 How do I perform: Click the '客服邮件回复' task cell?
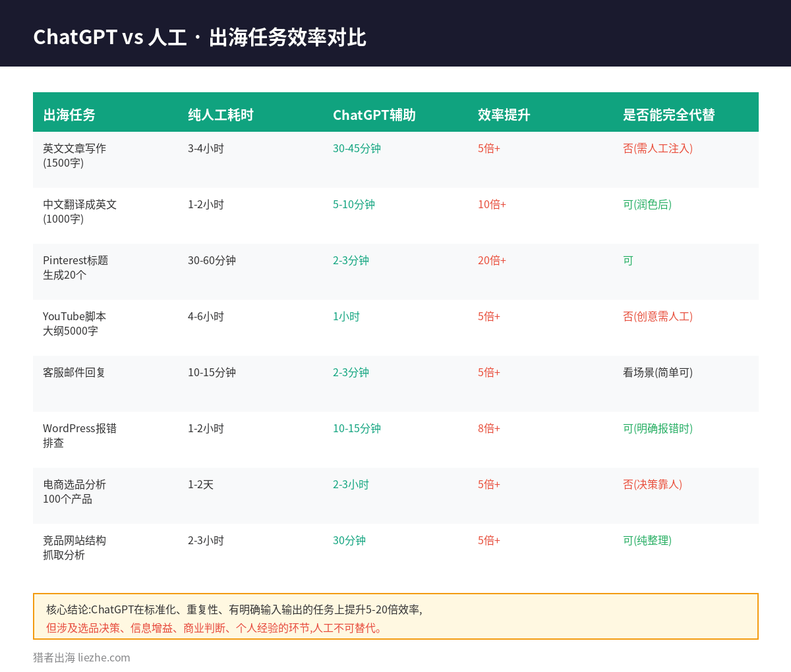pyautogui.click(x=74, y=372)
